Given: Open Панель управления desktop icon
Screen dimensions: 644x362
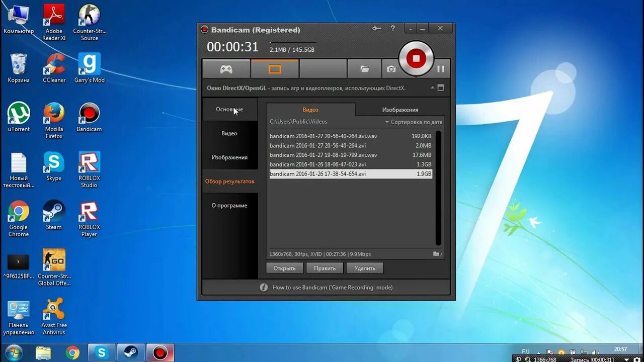Looking at the screenshot, I should (x=19, y=317).
